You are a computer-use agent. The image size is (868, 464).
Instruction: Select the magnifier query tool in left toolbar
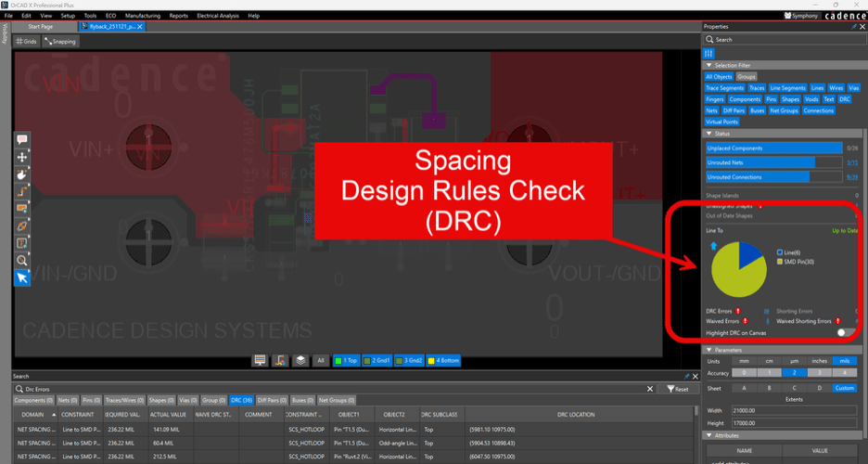[22, 260]
